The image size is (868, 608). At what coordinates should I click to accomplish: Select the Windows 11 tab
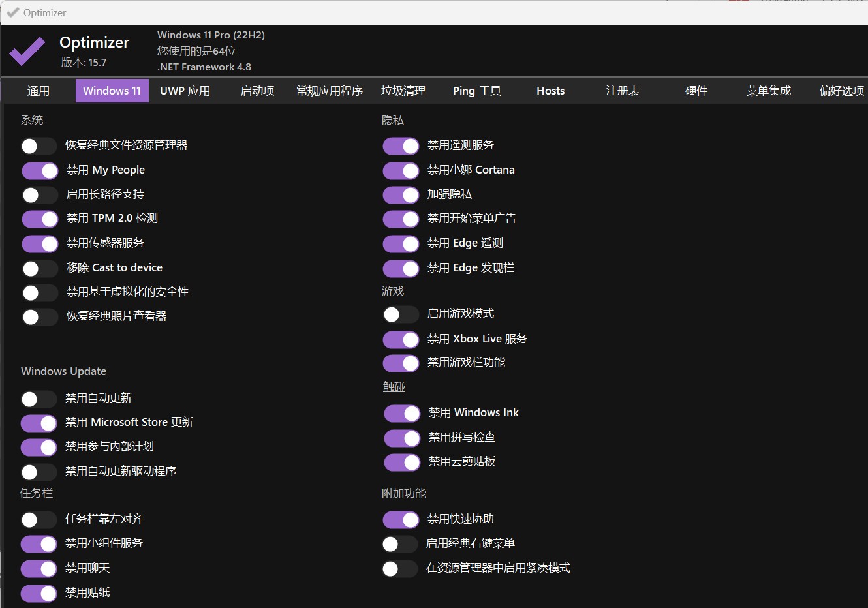tap(112, 91)
